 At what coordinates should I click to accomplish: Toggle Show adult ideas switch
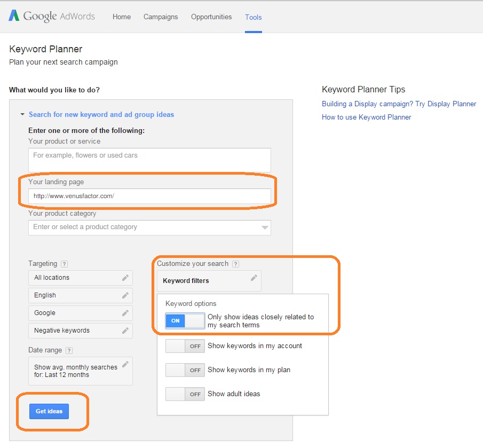click(185, 394)
